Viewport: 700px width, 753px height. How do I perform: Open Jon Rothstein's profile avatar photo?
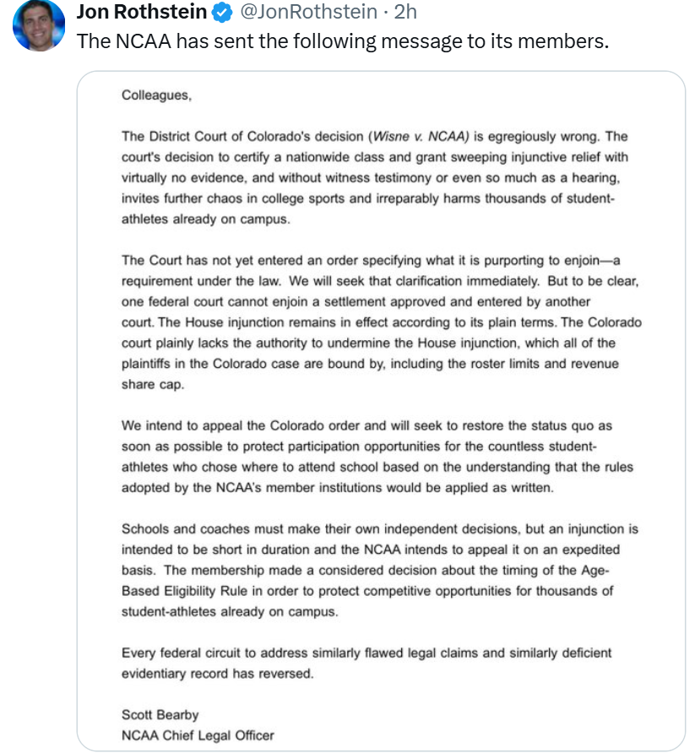(x=39, y=24)
